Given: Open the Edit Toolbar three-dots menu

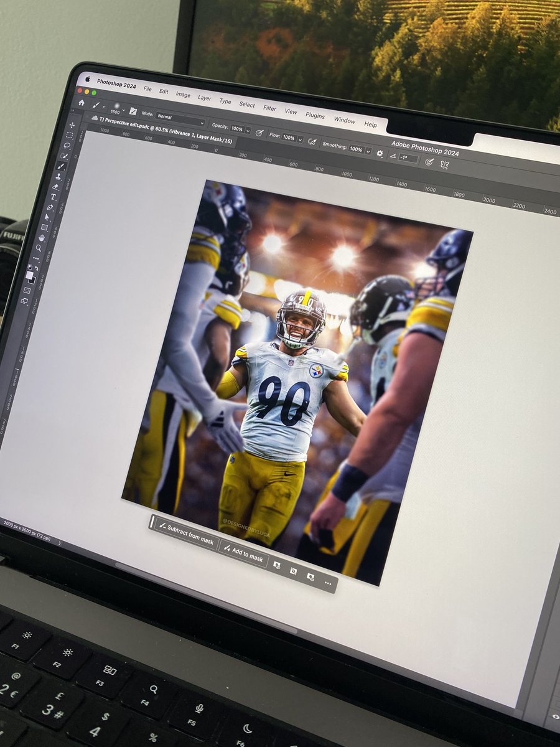Looking at the screenshot, I should tap(36, 258).
